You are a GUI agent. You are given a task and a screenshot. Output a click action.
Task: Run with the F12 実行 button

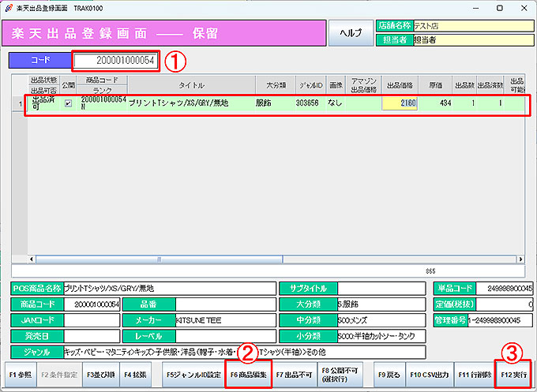[514, 372]
